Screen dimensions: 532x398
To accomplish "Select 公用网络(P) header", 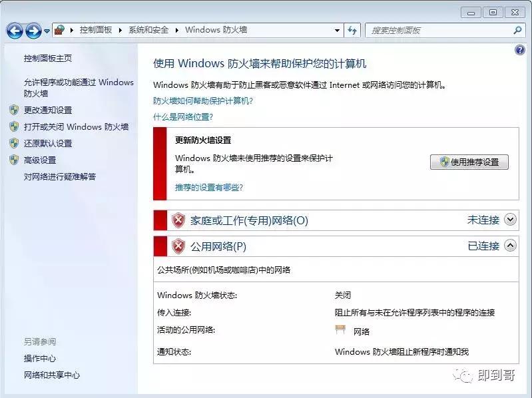I will tap(218, 246).
